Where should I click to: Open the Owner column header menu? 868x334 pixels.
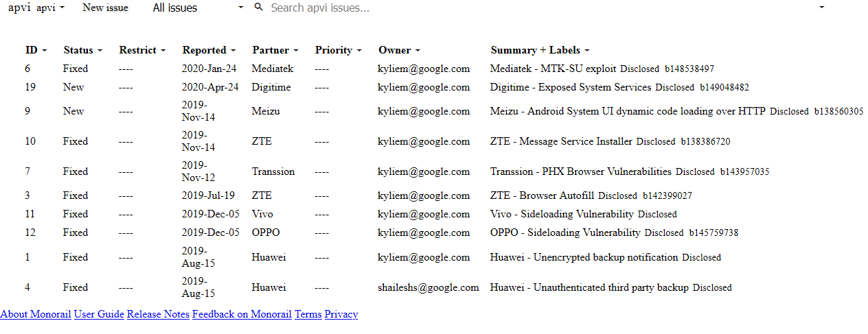(x=400, y=50)
